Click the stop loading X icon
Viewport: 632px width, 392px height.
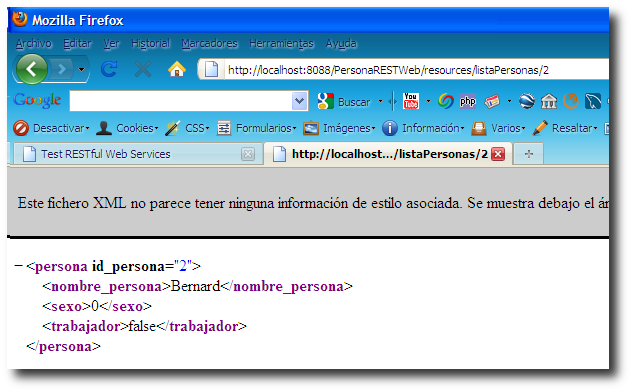point(143,69)
